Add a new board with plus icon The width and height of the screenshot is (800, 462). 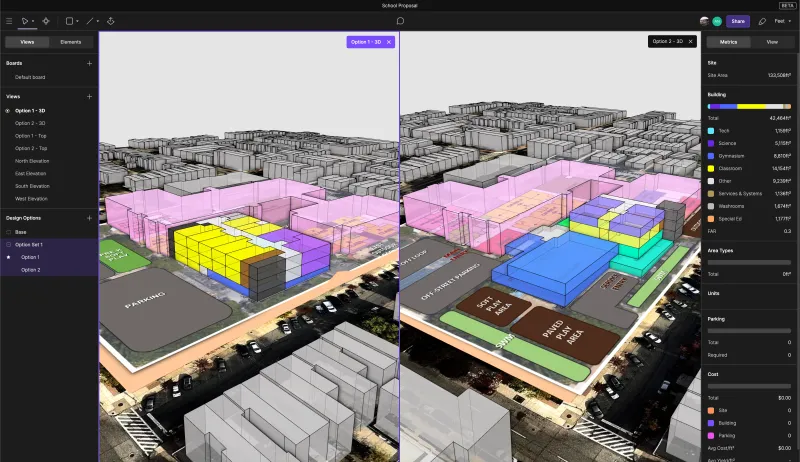pos(89,63)
